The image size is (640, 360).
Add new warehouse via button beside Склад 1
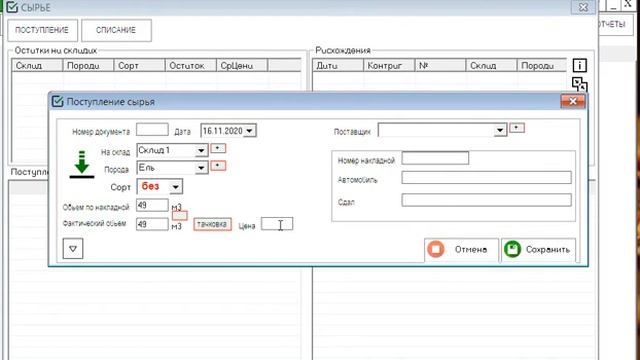pos(218,148)
